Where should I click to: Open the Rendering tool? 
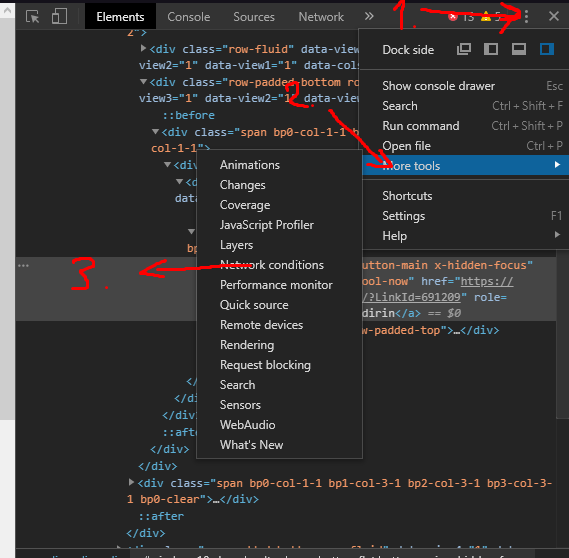coord(279,345)
